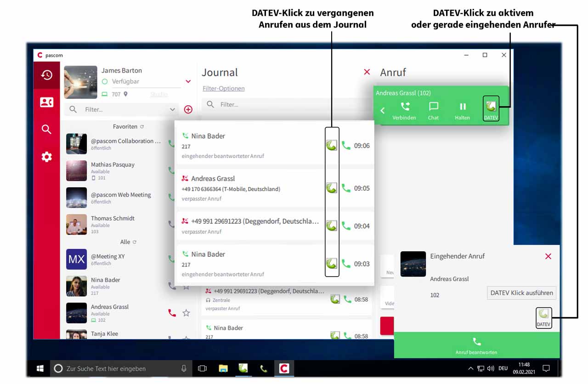Screen dimensions: 588x384
Task: Open pascom client icon on the taskbar
Action: [284, 368]
